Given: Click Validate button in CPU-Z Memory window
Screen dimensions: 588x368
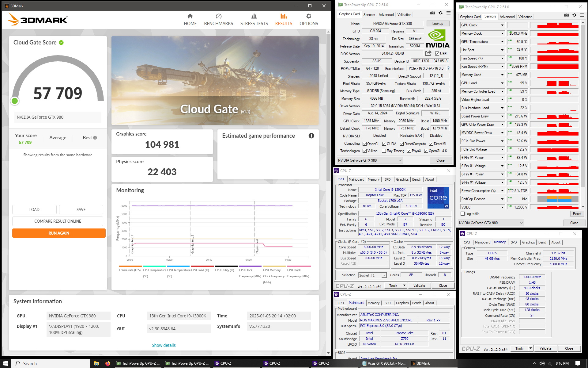Looking at the screenshot, I should [x=545, y=348].
